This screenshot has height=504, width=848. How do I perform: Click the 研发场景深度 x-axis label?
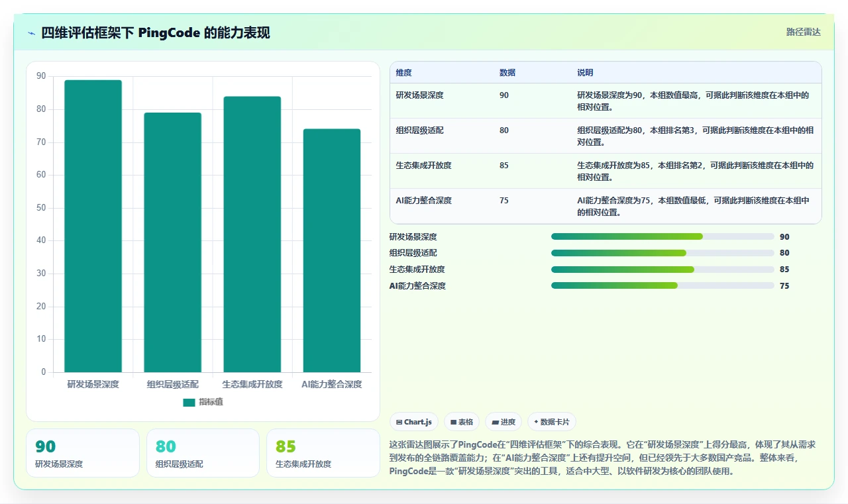click(x=93, y=385)
